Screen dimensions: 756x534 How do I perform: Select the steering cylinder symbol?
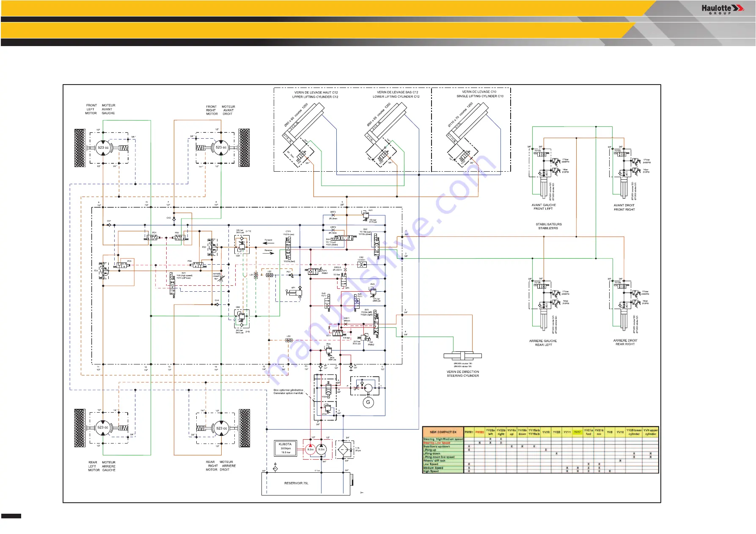(463, 356)
